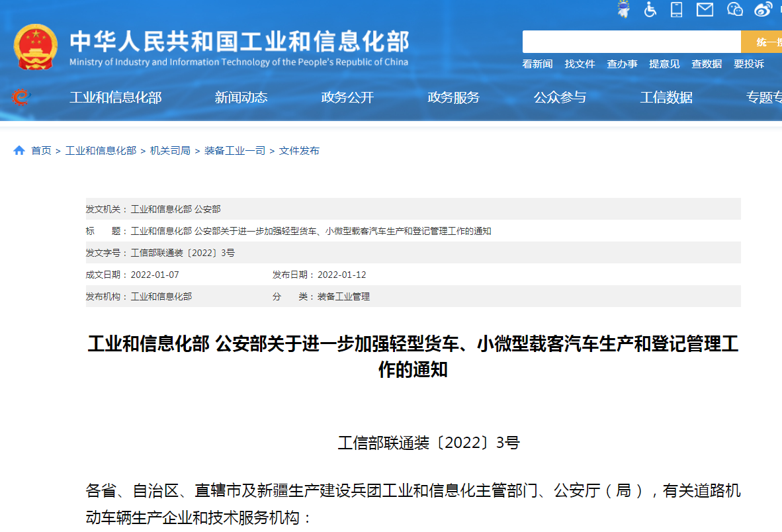Click the Chinese ministry name title
The height and width of the screenshot is (532, 782).
239,42
